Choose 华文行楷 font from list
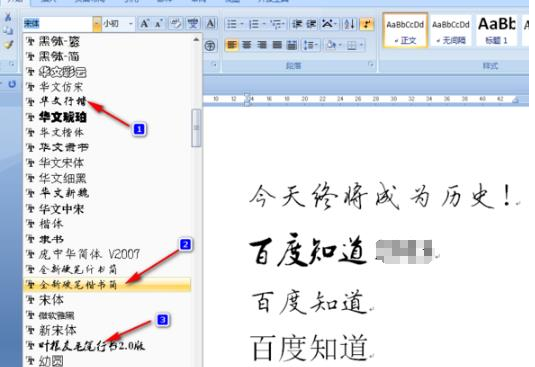The image size is (535, 367). (x=107, y=102)
